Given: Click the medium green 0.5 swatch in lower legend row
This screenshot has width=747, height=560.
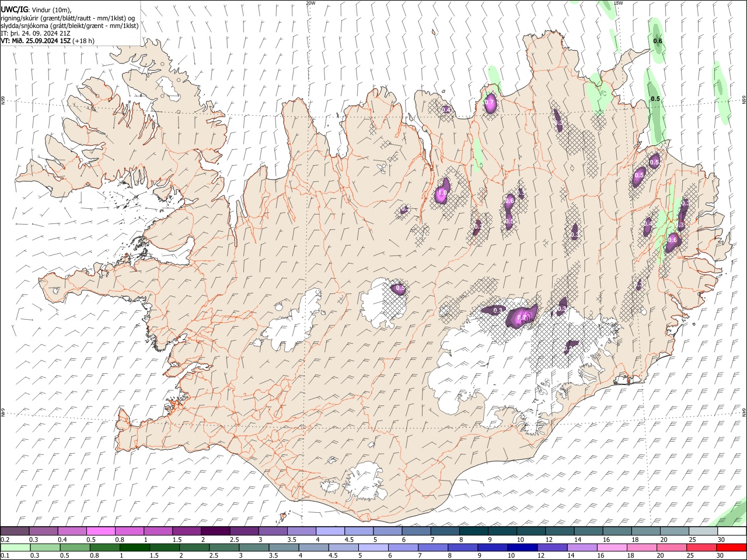Looking at the screenshot, I should click(x=75, y=547).
